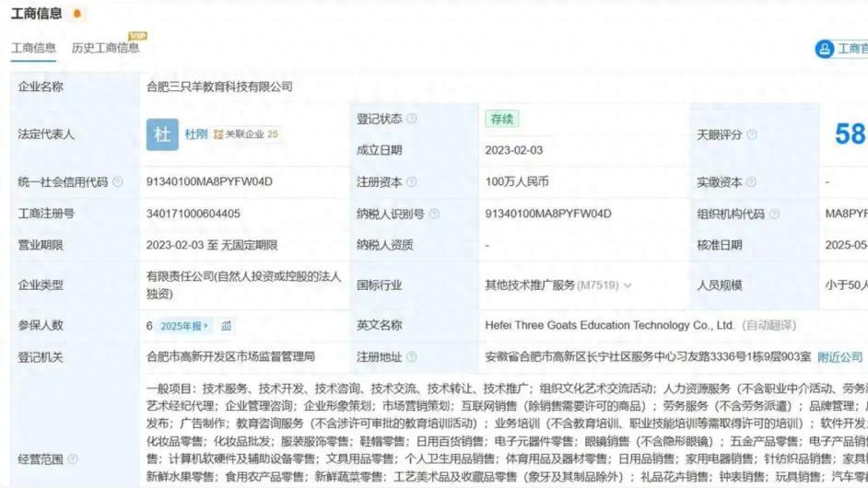
Task: Open the 天眼评分 score 58
Action: click(x=850, y=134)
